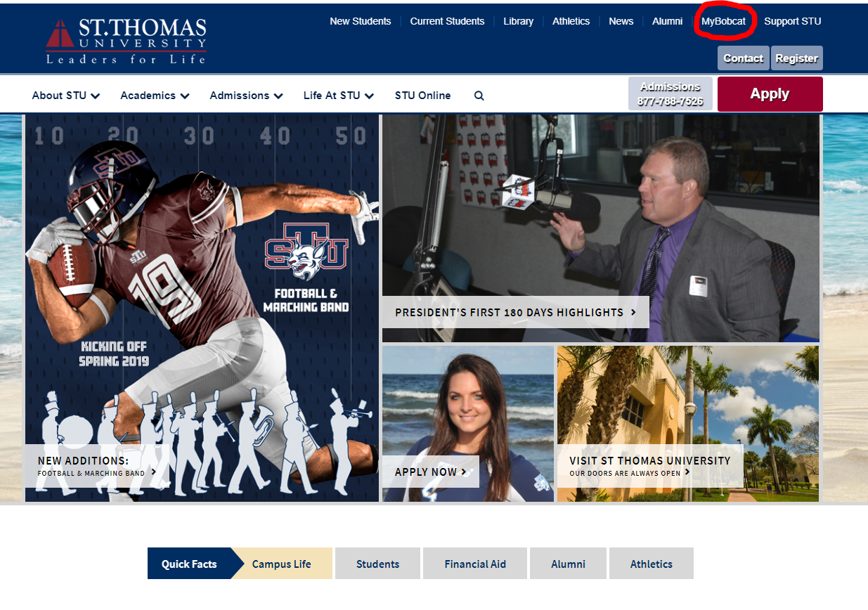Click the Library navigation link

[x=518, y=21]
